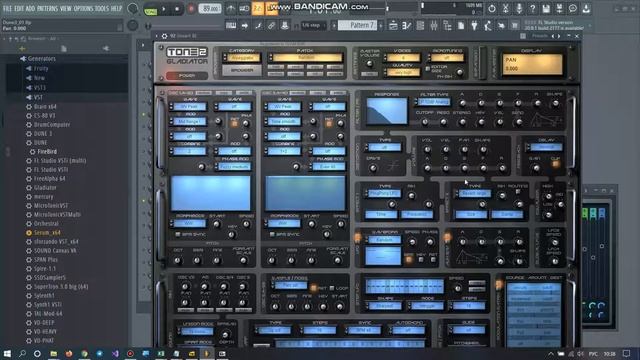
Task: Open the VOICES value selector
Action: coord(402,58)
